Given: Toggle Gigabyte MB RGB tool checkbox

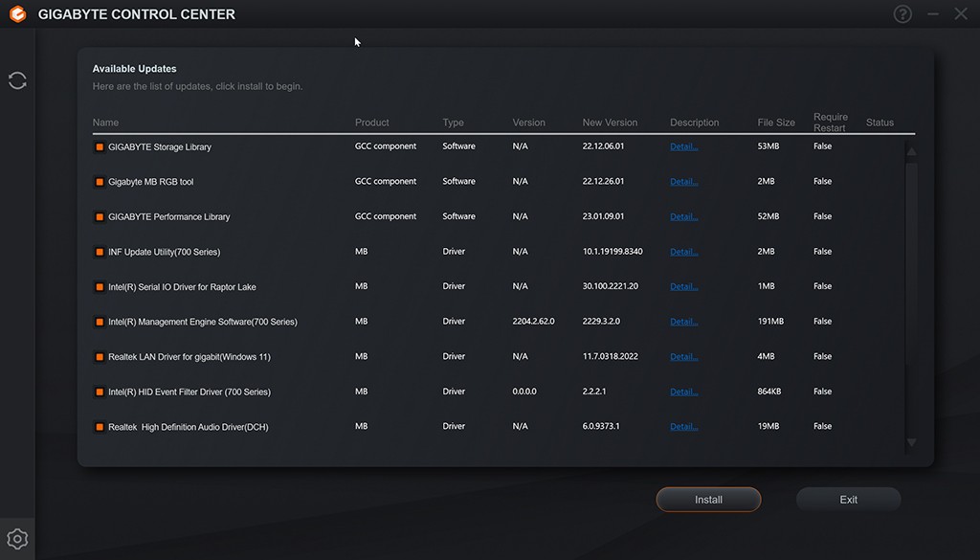Looking at the screenshot, I should (100, 182).
